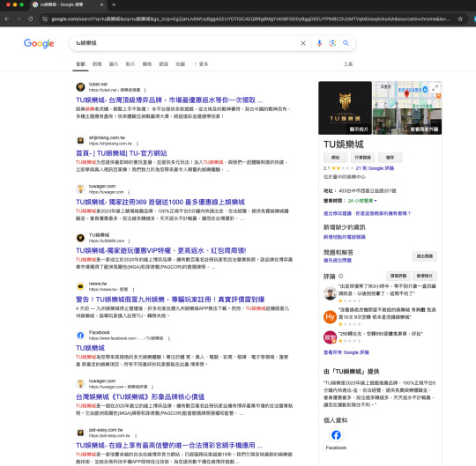Open a new tab with the plus icon
476x466 pixels.
pyautogui.click(x=114, y=4)
